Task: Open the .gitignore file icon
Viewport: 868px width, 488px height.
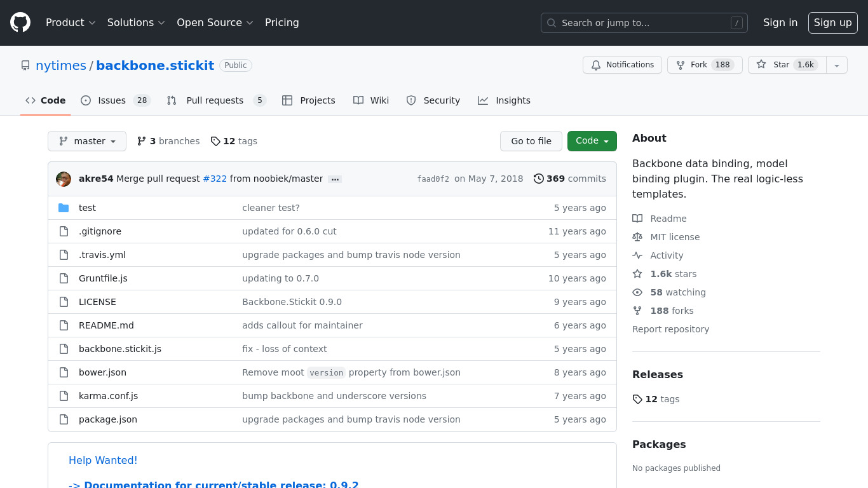Action: (x=64, y=231)
